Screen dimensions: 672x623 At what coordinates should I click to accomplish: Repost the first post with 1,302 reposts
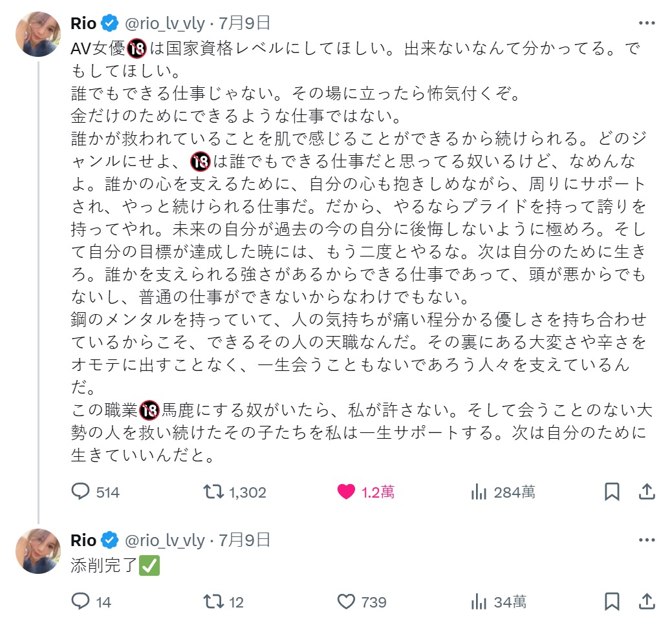point(212,492)
